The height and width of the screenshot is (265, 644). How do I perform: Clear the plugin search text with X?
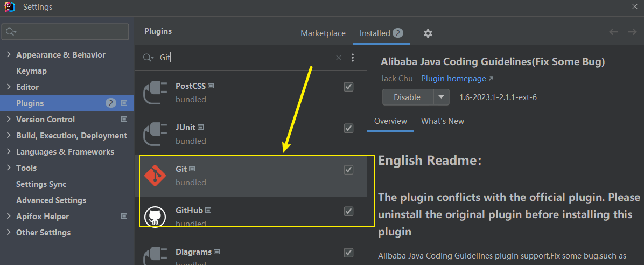point(339,58)
